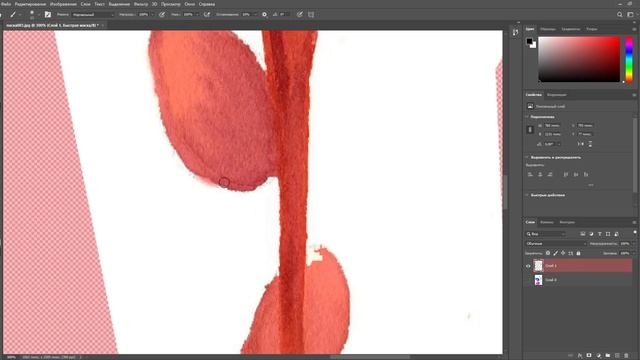Filter layers by smart objects icon
640x360 pixels.
point(616,234)
